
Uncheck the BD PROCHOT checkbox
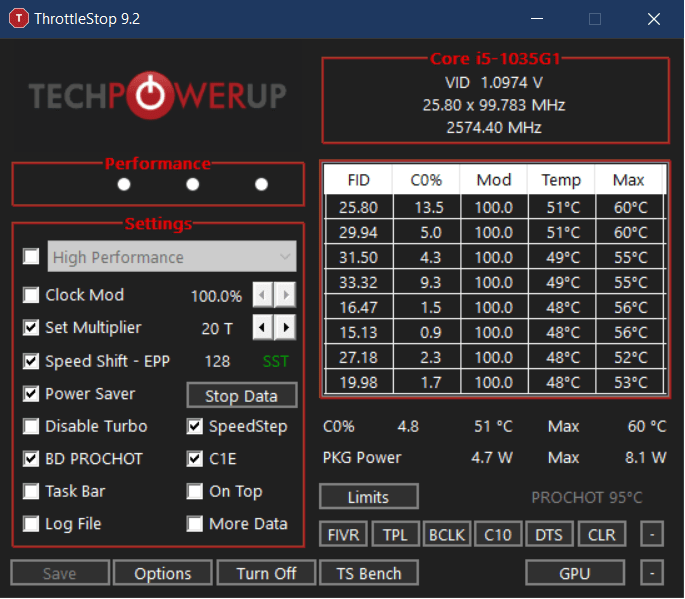(x=31, y=459)
